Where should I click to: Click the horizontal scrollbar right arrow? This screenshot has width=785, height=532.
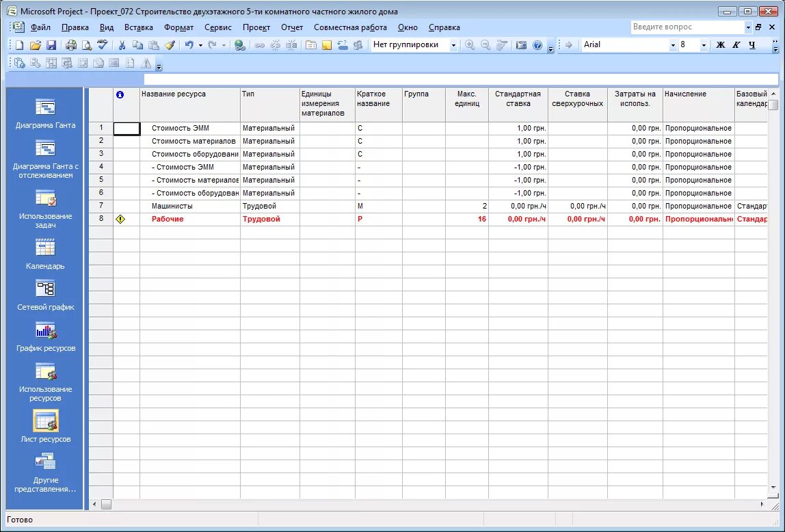[762, 505]
